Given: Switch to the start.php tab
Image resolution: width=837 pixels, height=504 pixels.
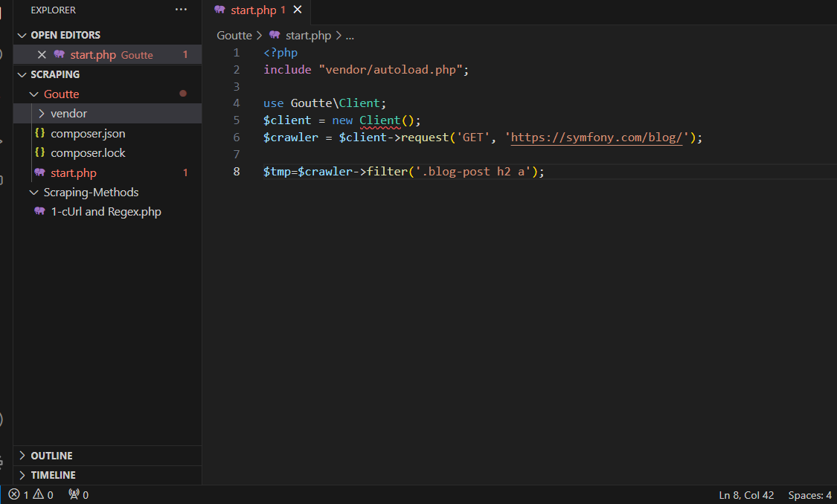Looking at the screenshot, I should pyautogui.click(x=252, y=10).
